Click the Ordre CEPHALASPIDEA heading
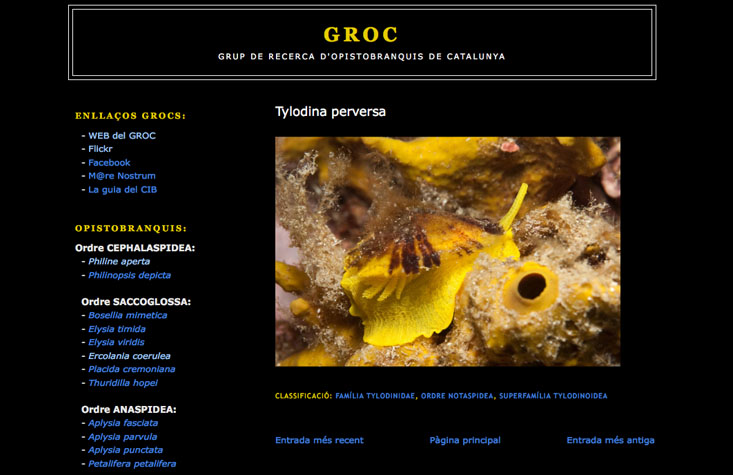The image size is (733, 475). [135, 248]
